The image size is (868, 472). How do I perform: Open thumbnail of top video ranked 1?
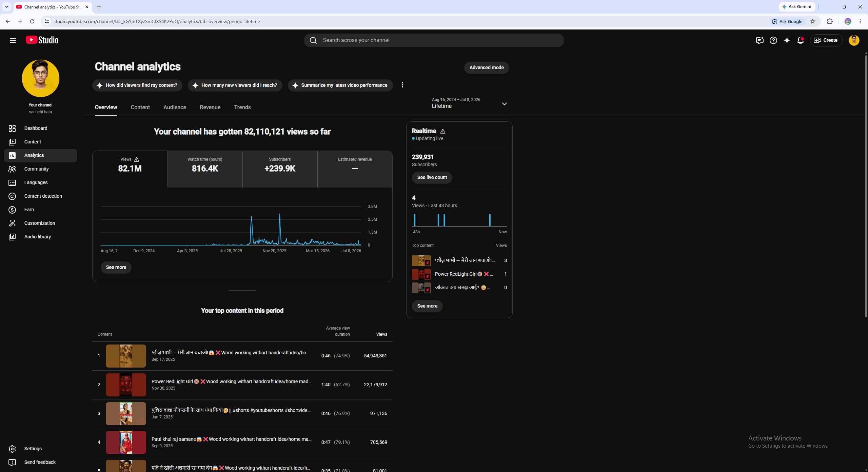126,356
